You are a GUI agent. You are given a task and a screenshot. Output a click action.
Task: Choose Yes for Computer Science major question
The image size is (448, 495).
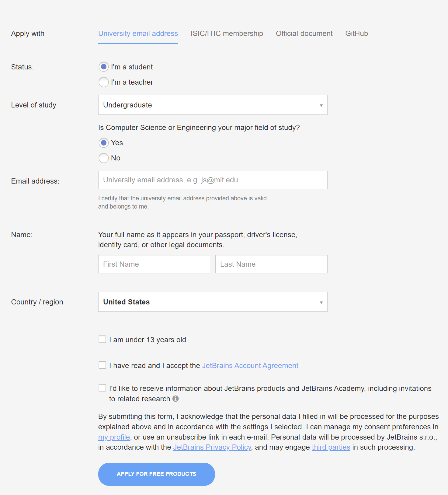pyautogui.click(x=103, y=143)
